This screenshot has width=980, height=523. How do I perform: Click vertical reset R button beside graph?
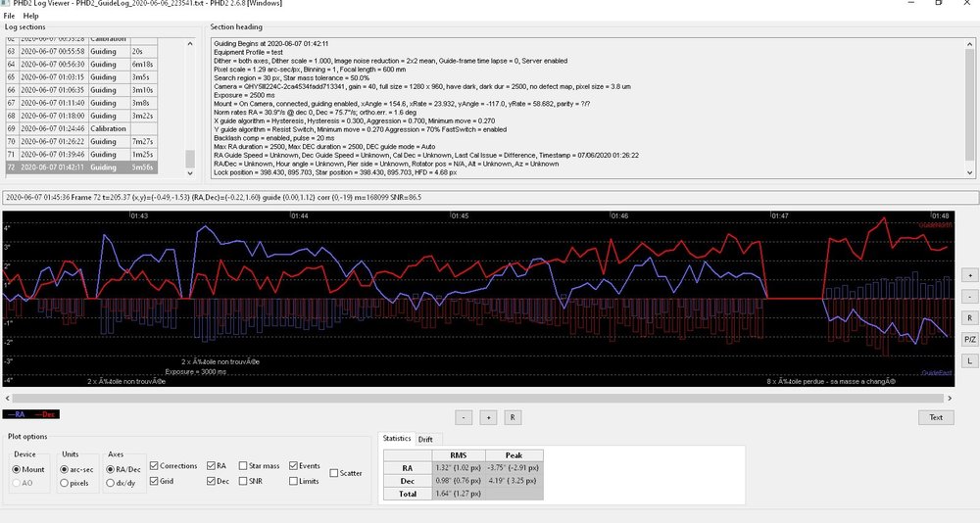coord(969,318)
